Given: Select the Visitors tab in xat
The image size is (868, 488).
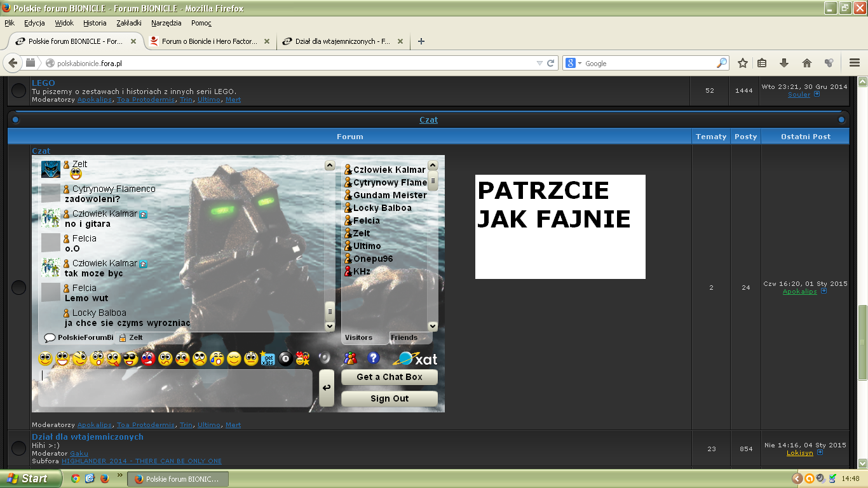Looking at the screenshot, I should click(x=358, y=337).
